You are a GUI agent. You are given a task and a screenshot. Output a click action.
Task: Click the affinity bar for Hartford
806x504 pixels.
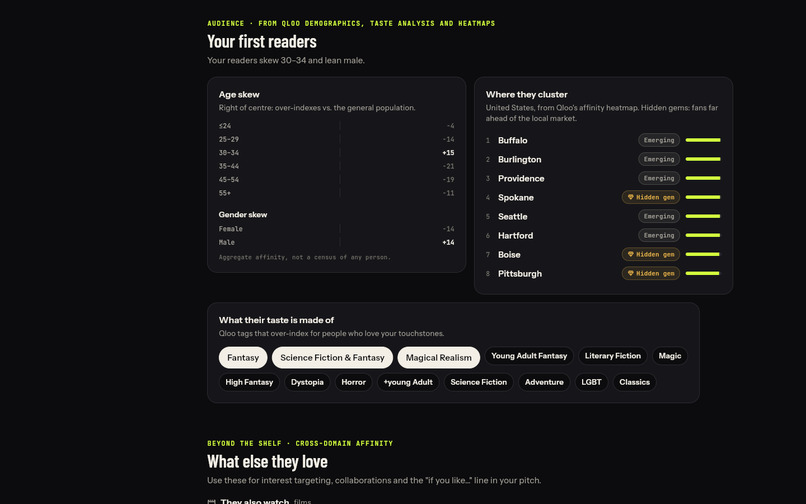coord(703,236)
